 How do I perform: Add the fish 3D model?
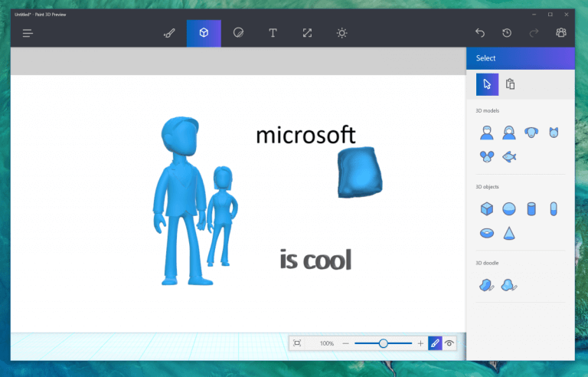point(508,157)
